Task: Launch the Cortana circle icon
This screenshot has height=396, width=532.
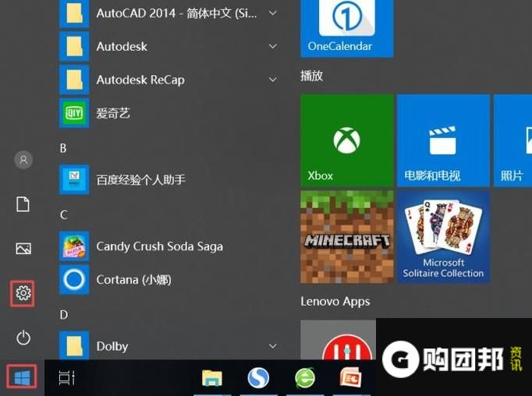Action: pos(74,280)
